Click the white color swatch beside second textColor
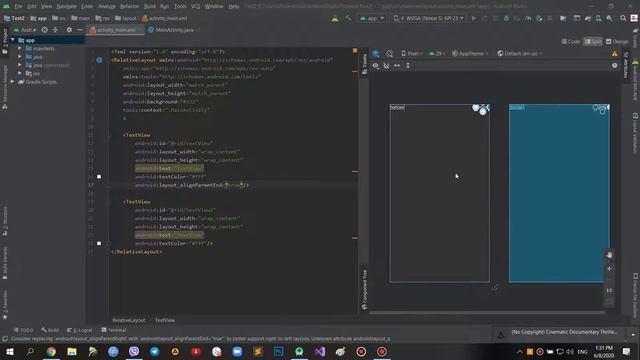 pos(99,243)
